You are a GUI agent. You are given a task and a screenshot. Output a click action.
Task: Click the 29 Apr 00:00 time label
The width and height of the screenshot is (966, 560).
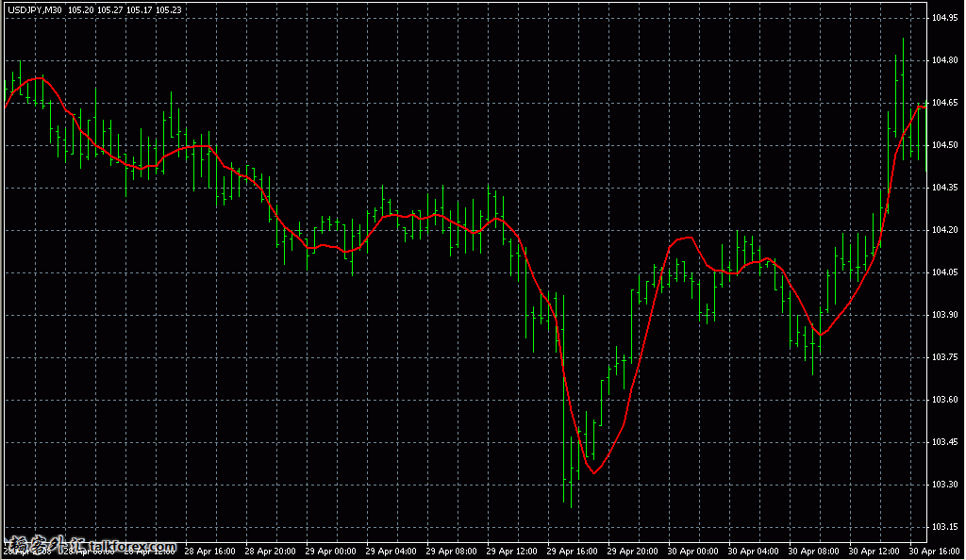coord(331,552)
